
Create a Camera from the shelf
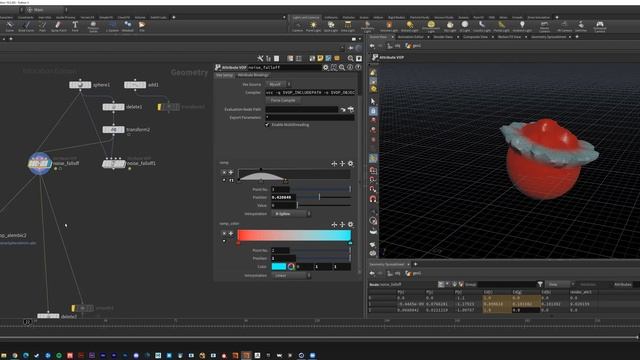(298, 27)
